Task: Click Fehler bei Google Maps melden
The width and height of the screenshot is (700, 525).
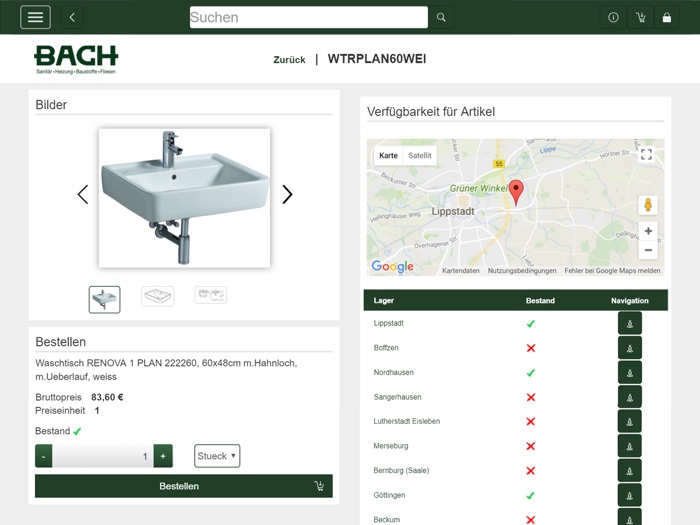Action: [612, 271]
